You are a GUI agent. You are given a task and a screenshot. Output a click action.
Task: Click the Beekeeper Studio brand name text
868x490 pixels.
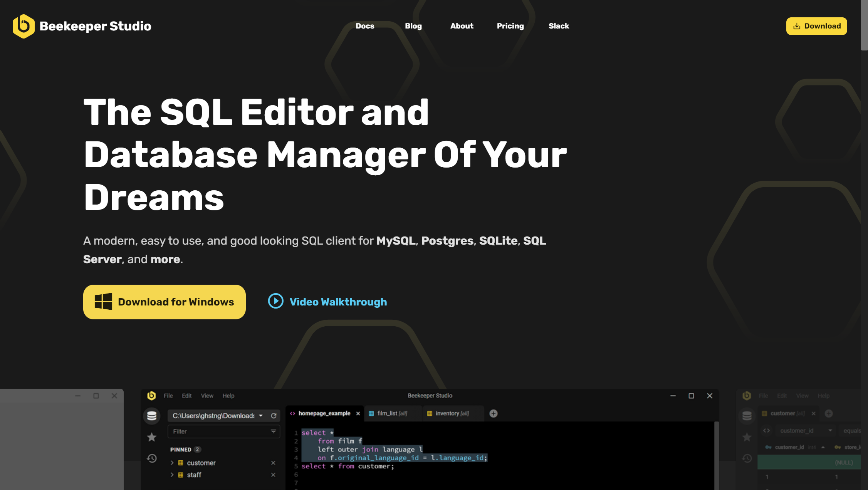pyautogui.click(x=95, y=26)
